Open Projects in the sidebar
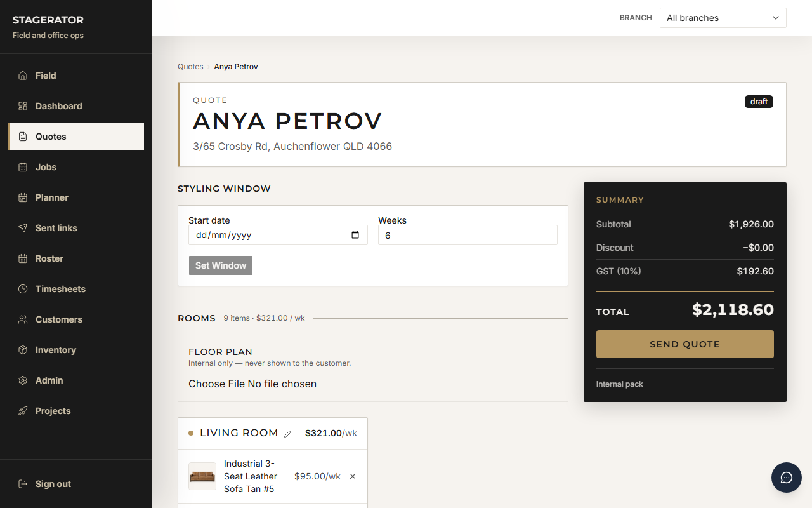The image size is (812, 508). point(76,411)
